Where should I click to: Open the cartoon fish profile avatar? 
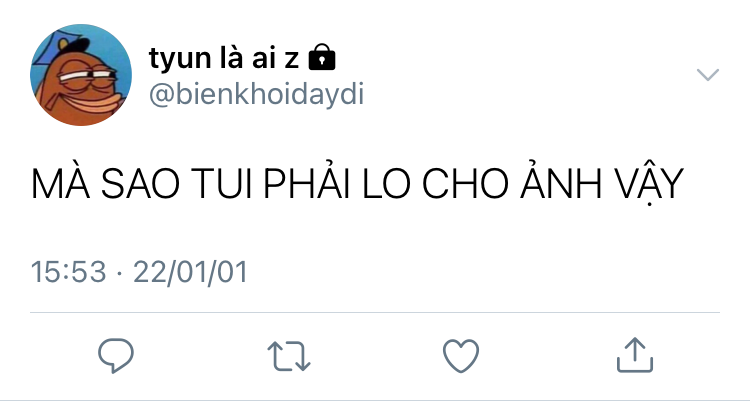tap(81, 75)
